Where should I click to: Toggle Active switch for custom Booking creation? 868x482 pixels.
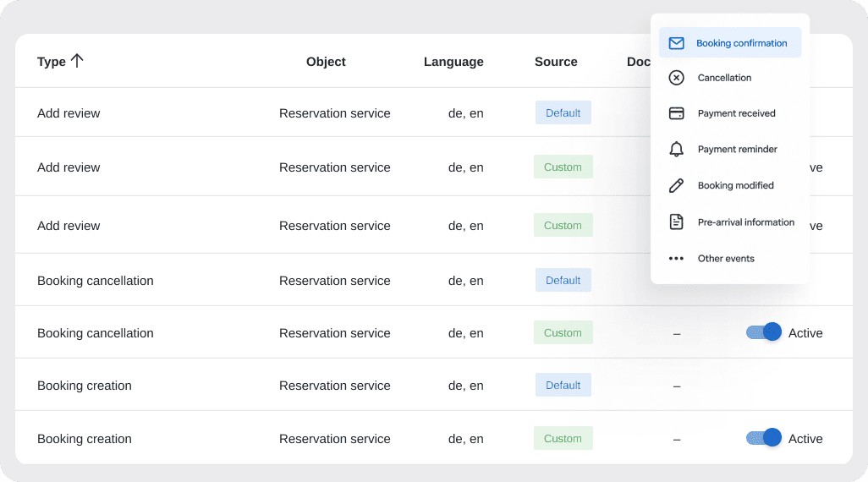point(763,438)
